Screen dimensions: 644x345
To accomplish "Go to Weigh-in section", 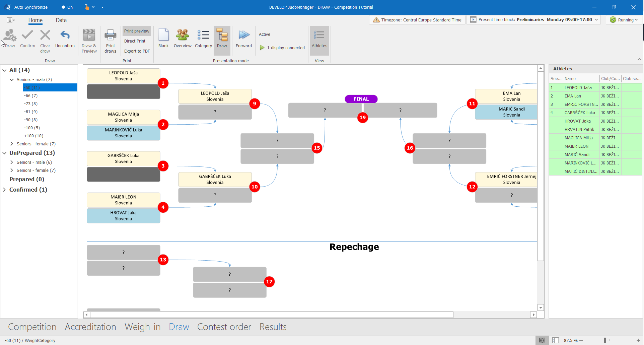I will coord(143,327).
